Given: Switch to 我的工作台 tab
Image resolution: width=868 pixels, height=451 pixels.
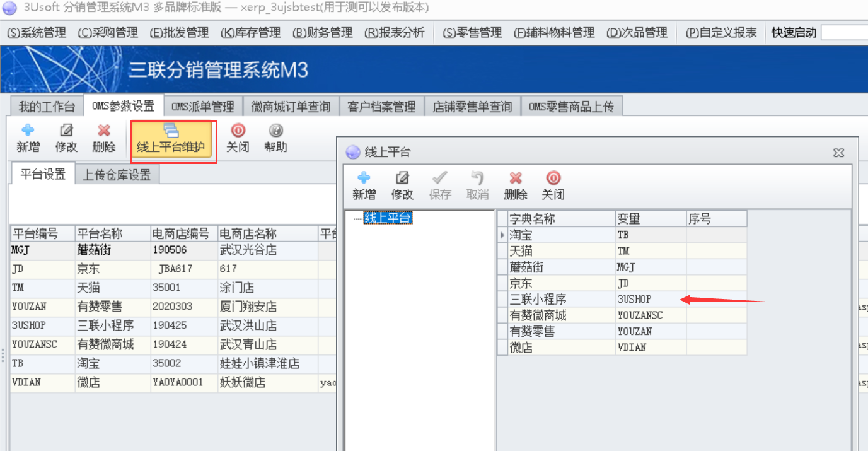Looking at the screenshot, I should point(47,107).
